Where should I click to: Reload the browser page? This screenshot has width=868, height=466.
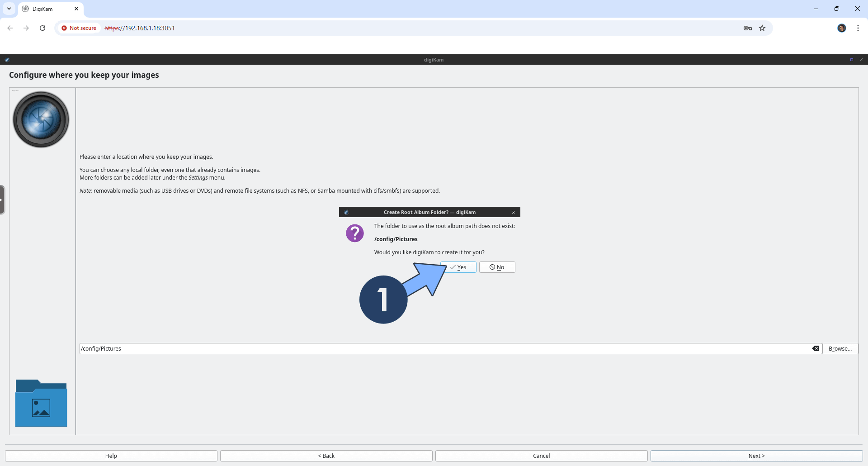tap(42, 28)
